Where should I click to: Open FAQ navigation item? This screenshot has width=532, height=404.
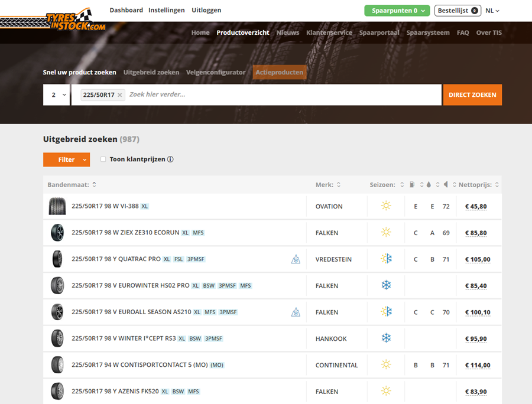click(x=463, y=32)
